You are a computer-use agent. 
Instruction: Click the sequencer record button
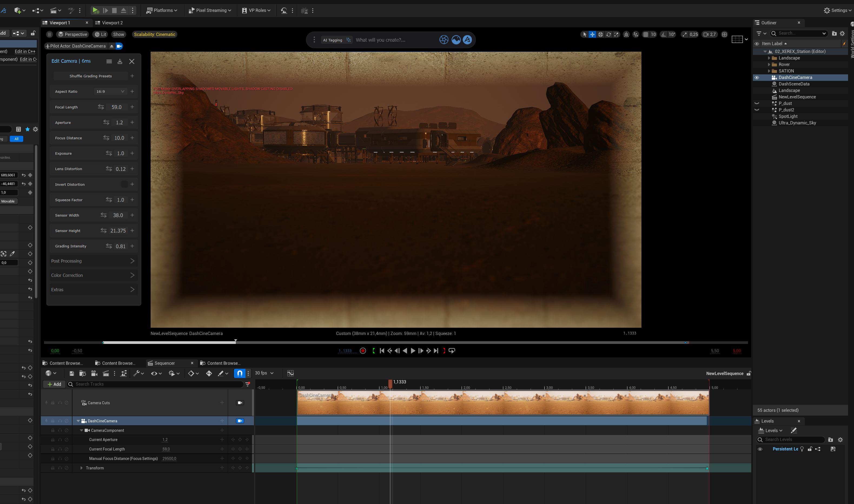pyautogui.click(x=363, y=351)
